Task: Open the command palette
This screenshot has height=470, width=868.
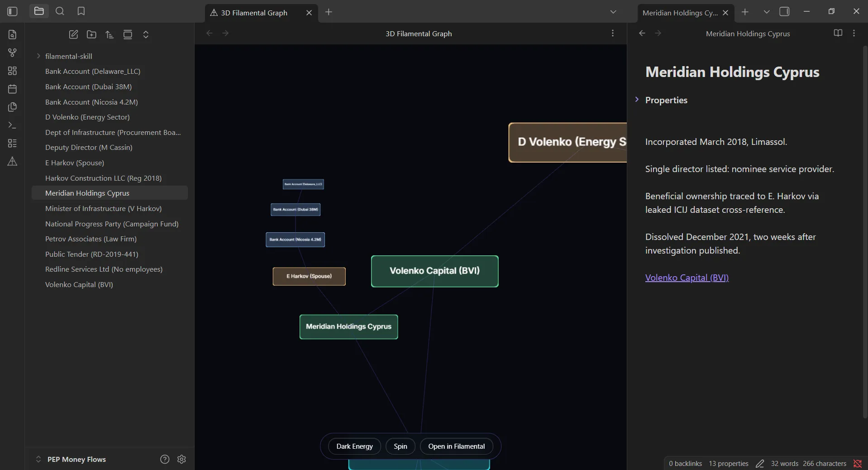Action: coord(12,125)
